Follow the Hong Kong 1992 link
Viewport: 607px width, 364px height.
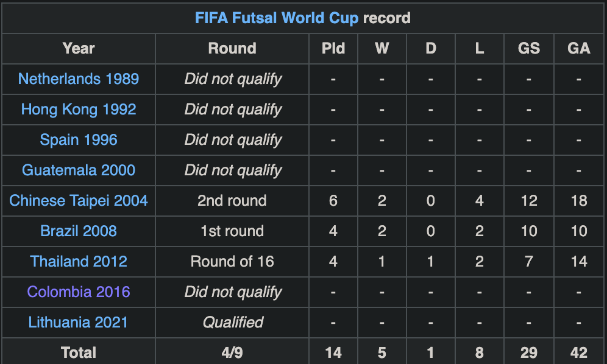pos(79,110)
